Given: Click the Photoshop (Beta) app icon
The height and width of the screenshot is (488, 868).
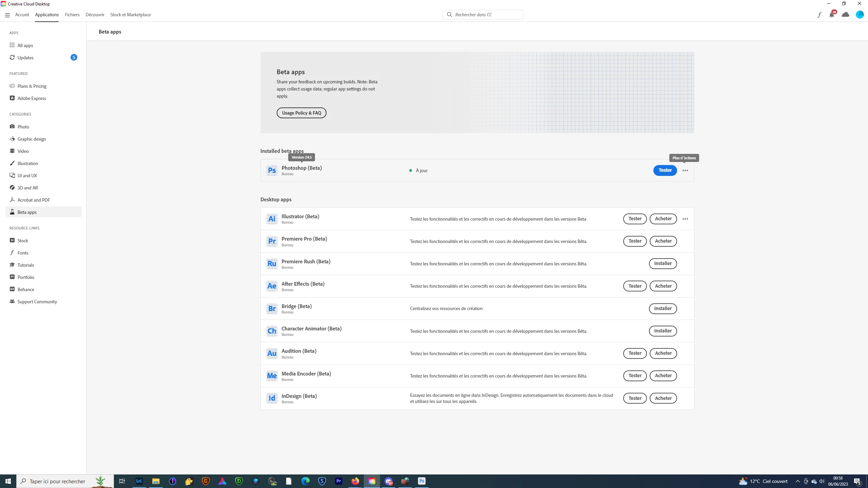Looking at the screenshot, I should (272, 170).
